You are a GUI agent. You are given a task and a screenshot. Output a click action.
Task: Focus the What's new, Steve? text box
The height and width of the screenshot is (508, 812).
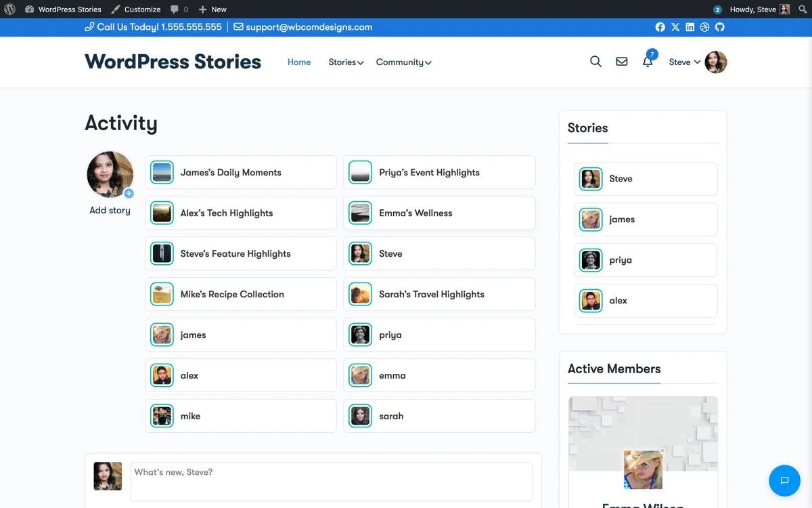[x=332, y=482]
